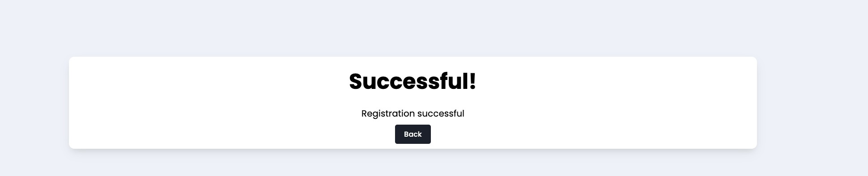
Task: Select the 'Successful!' heading
Action: coord(413,82)
